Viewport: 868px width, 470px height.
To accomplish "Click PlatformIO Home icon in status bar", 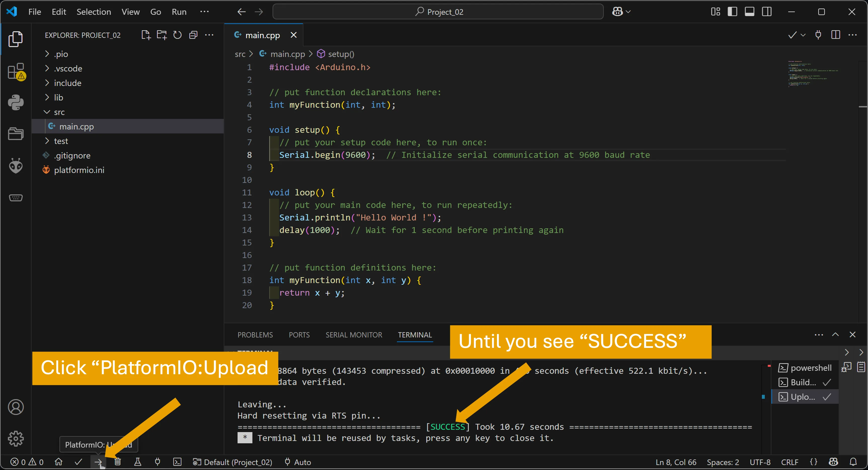I will tap(58, 462).
